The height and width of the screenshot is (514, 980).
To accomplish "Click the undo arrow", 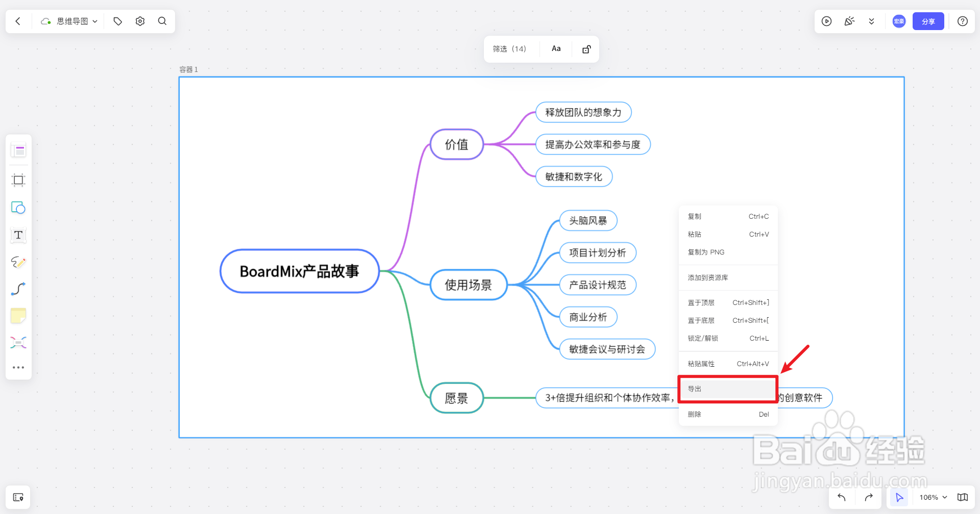I will 842,497.
